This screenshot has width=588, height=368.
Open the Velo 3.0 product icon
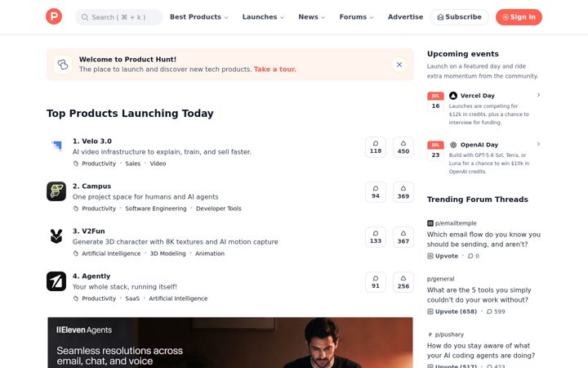[x=56, y=146]
